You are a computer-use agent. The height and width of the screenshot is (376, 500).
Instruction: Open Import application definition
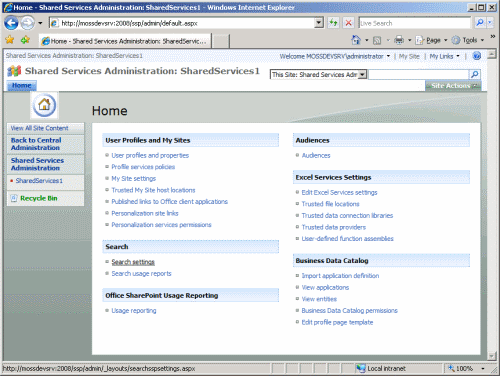pyautogui.click(x=340, y=276)
